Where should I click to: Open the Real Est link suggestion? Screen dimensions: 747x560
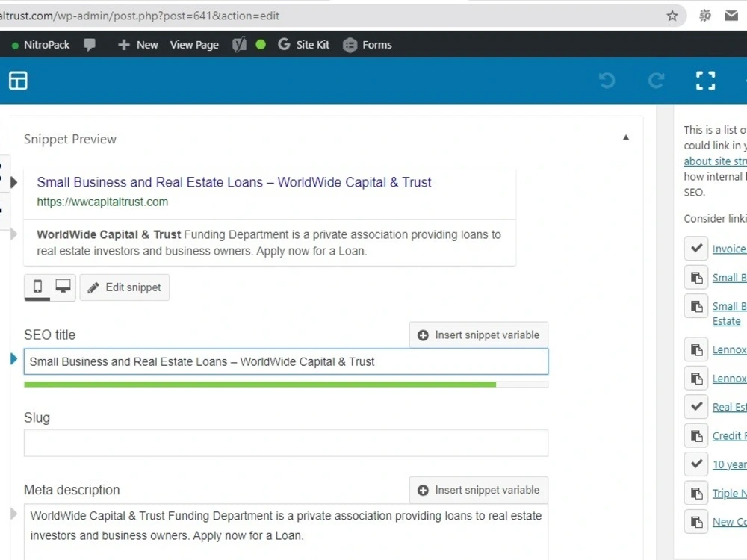point(729,407)
